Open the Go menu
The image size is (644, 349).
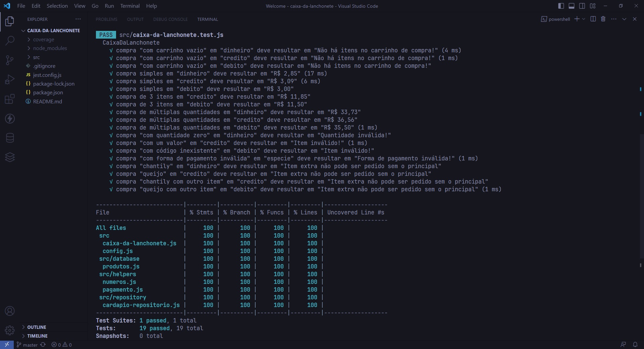point(95,6)
